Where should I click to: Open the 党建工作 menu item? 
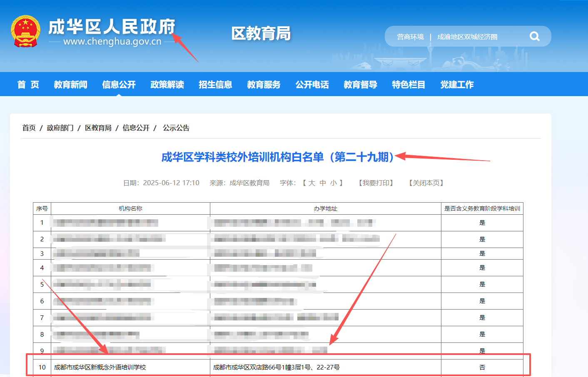coord(457,85)
